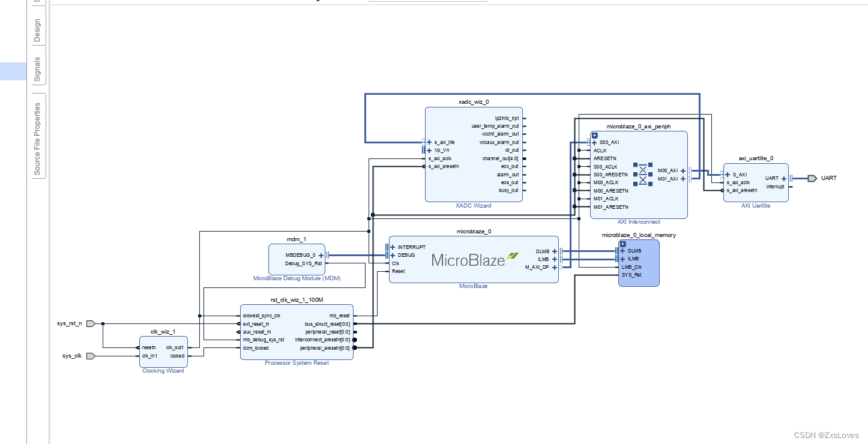Click the locked pin on clk_wiz_1
The width and height of the screenshot is (868, 444).
coord(178,356)
